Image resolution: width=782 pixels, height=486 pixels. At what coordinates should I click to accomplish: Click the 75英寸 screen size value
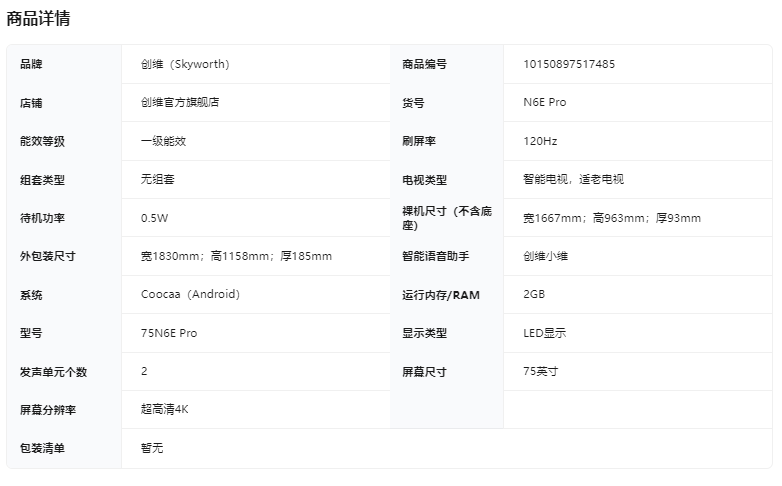click(540, 372)
